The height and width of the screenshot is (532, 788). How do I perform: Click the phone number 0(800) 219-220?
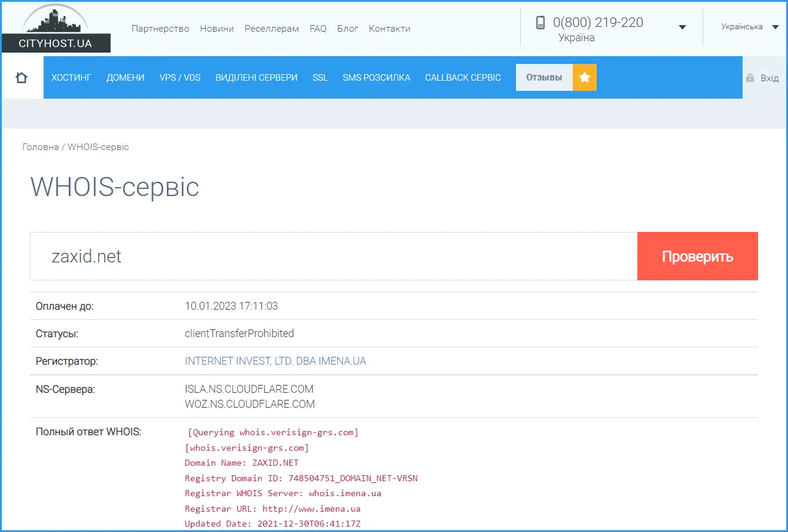click(x=598, y=23)
